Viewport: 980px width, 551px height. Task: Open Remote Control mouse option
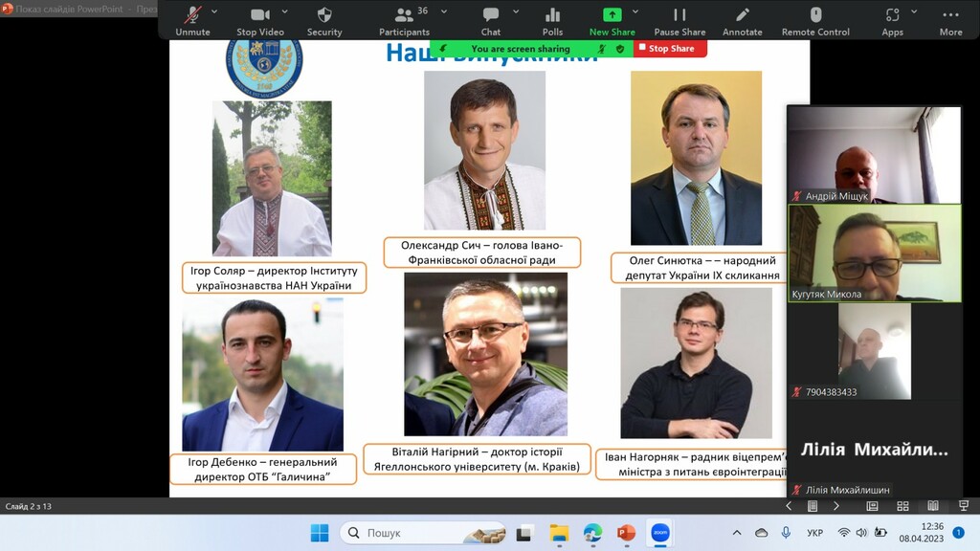pyautogui.click(x=815, y=19)
